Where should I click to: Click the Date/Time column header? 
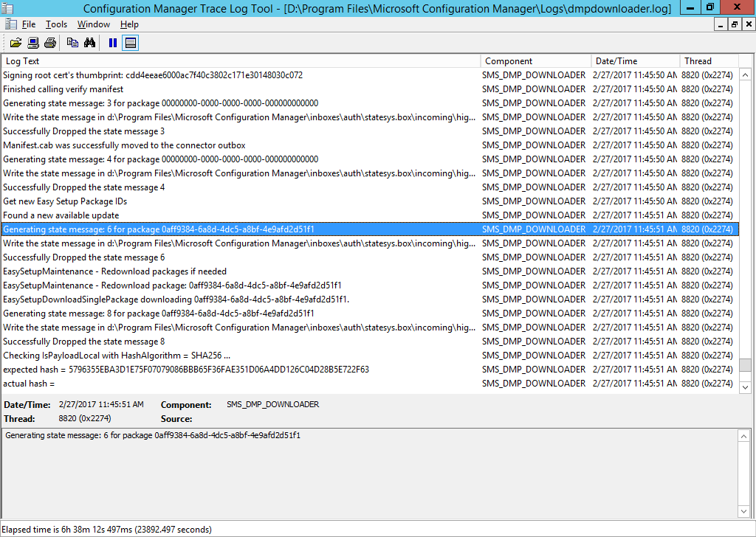636,61
